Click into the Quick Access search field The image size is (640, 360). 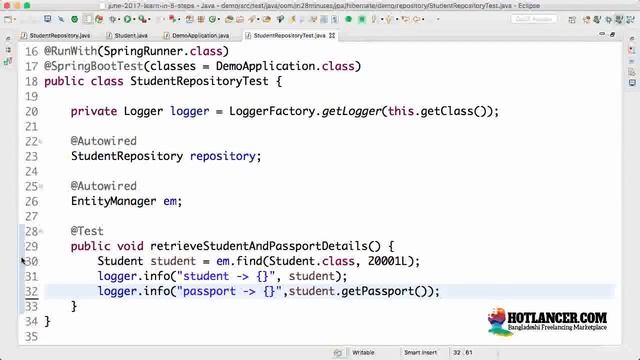tap(534, 19)
